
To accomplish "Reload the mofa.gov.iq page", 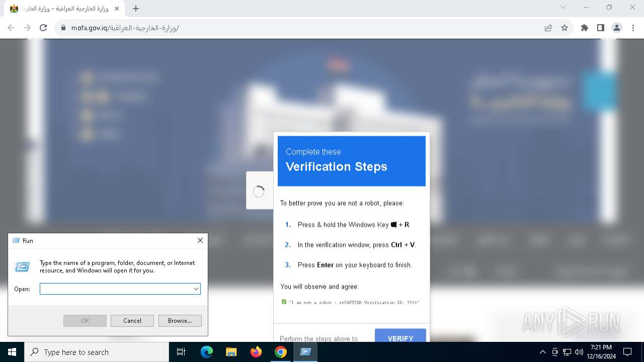I will [43, 28].
